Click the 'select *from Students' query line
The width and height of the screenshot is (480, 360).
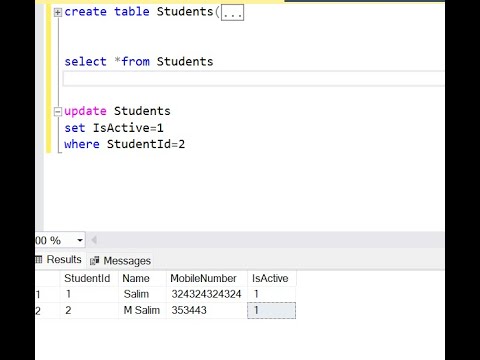click(x=139, y=62)
